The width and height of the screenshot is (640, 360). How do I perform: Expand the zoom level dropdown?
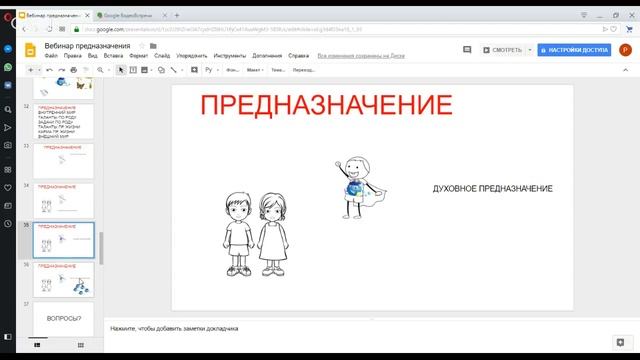109,70
